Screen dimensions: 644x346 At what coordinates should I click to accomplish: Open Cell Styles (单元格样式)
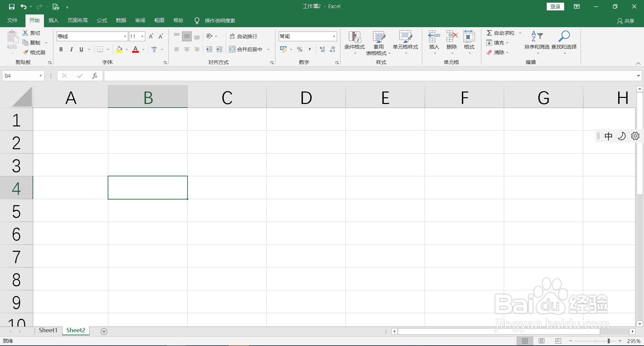click(x=406, y=43)
